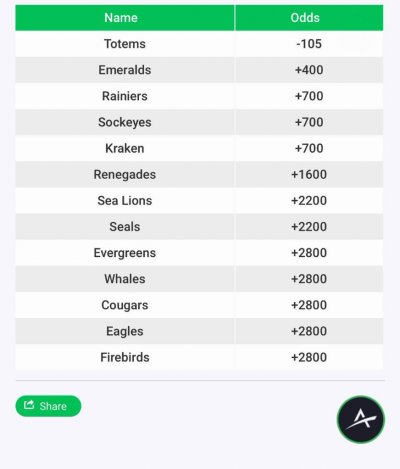Click the Firebirds +2800 odds
Image resolution: width=400 pixels, height=469 pixels.
tap(309, 357)
